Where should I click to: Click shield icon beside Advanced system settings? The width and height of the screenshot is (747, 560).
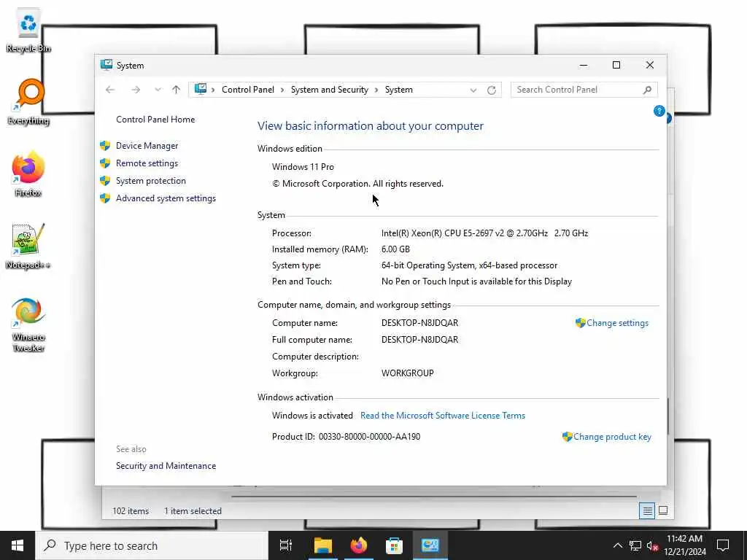105,198
